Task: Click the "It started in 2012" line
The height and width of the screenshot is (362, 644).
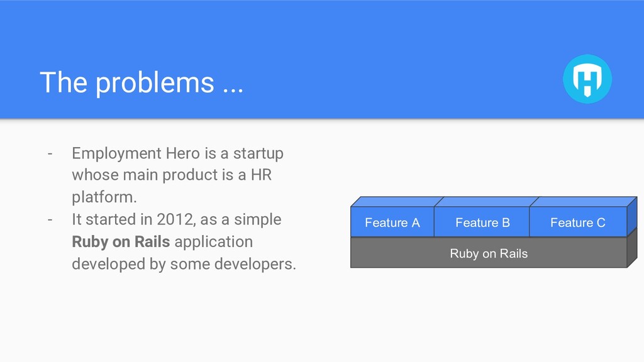Action: click(177, 219)
